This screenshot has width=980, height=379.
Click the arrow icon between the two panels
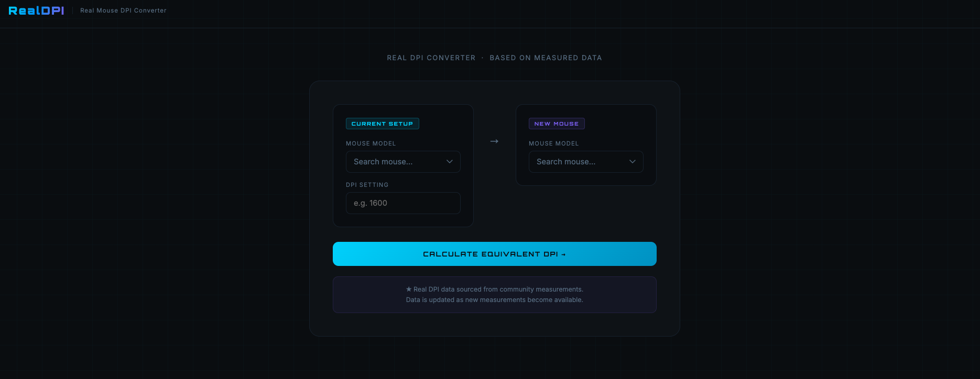[494, 141]
